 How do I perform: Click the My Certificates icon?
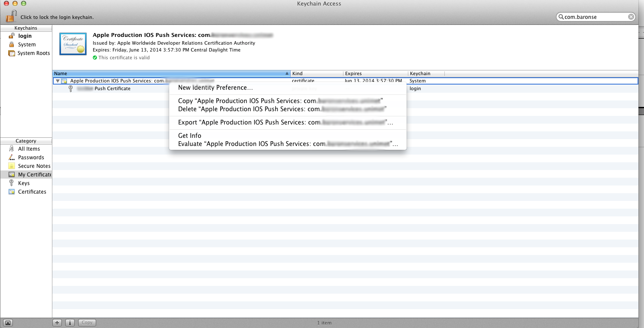point(12,175)
